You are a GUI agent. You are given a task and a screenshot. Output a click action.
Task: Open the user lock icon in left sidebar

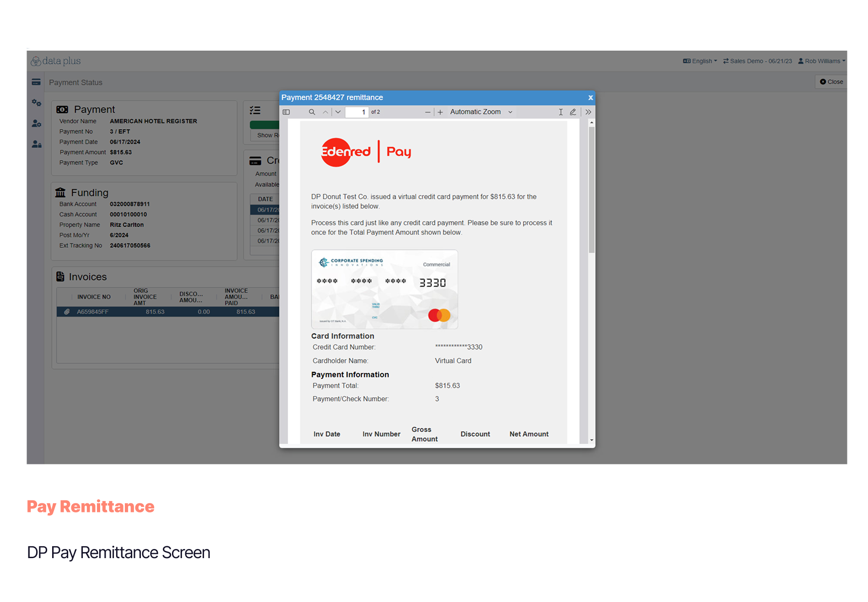[x=36, y=144]
